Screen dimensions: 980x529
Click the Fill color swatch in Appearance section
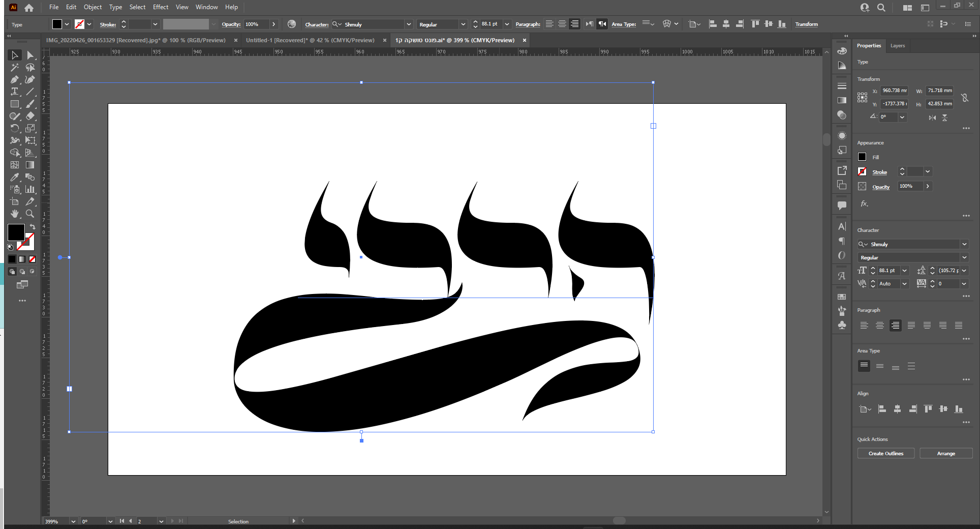tap(862, 157)
